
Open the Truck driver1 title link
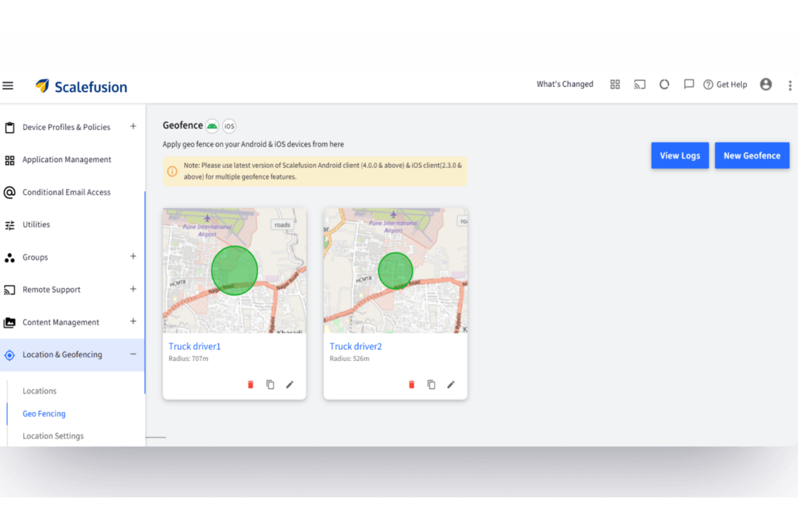point(195,347)
